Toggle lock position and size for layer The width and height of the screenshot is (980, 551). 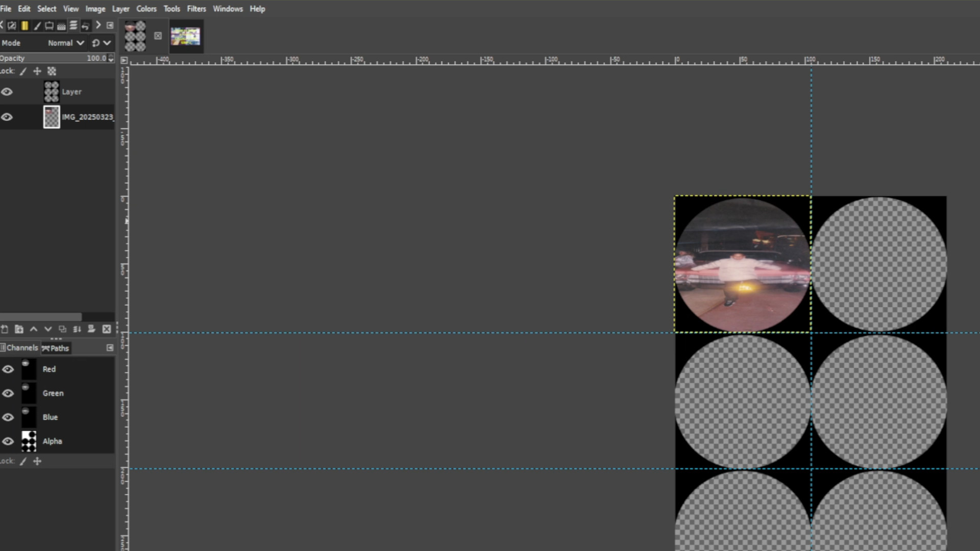click(x=37, y=71)
